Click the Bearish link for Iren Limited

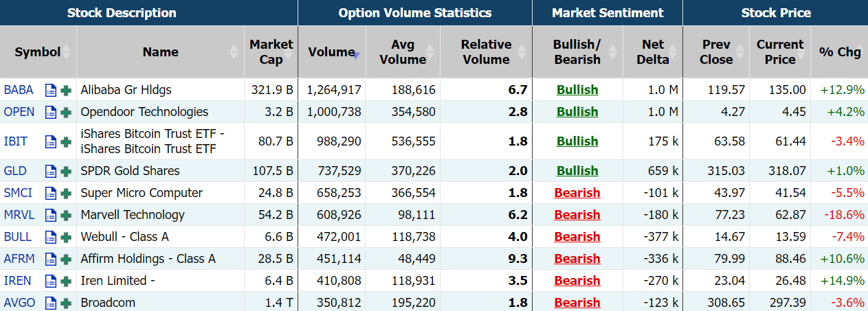(577, 281)
